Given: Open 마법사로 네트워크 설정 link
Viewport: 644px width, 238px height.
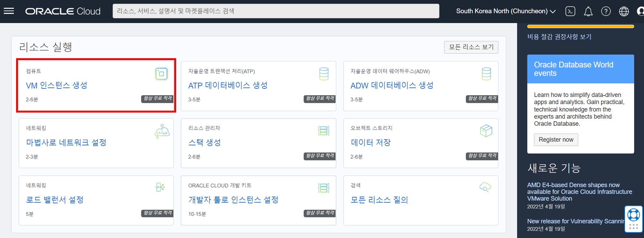Looking at the screenshot, I should tap(66, 142).
